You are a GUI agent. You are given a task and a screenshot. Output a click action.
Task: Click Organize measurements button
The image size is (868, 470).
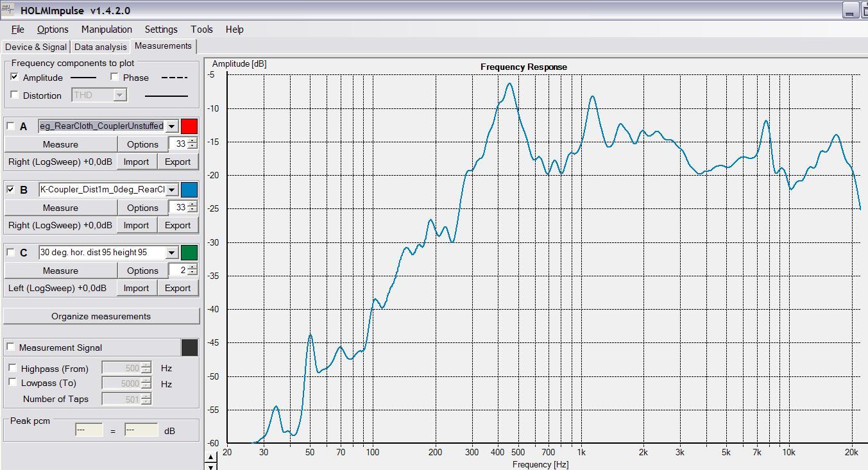(x=101, y=316)
